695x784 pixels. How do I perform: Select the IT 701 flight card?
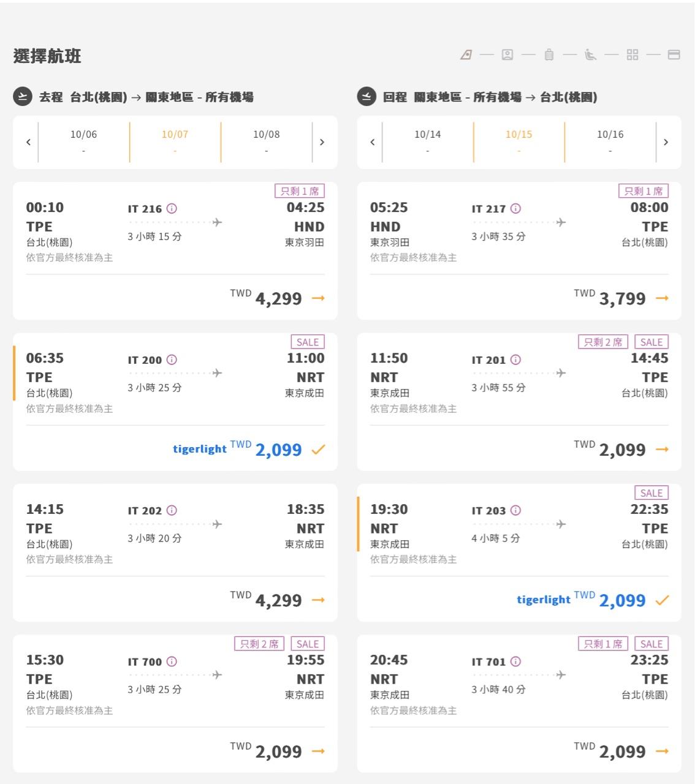click(x=518, y=703)
